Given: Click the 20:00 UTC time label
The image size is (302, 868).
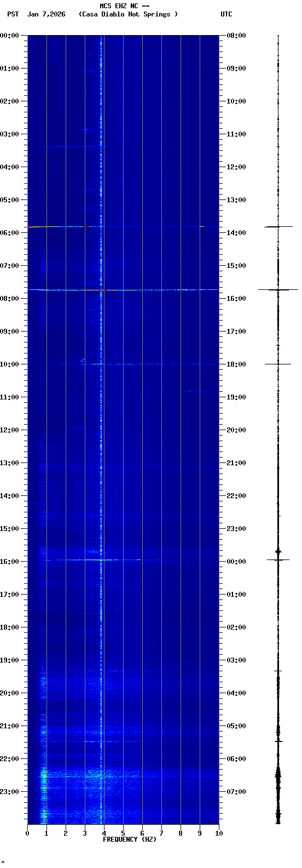Looking at the screenshot, I should [236, 430].
